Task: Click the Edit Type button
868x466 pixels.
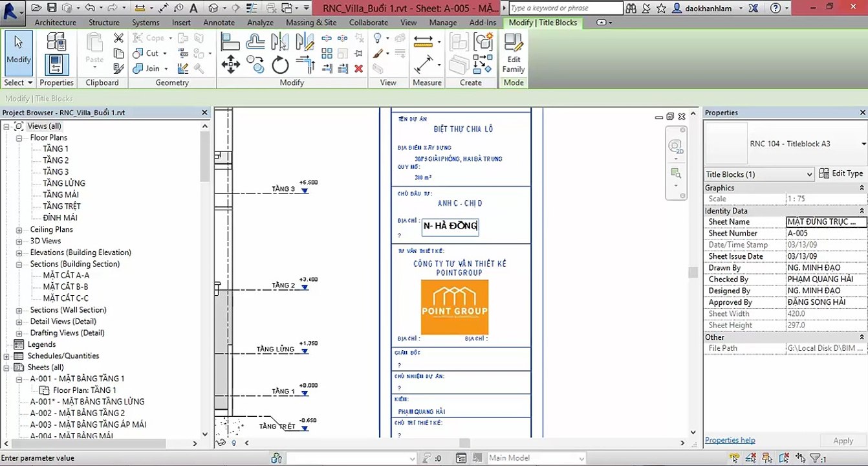Action: point(841,173)
